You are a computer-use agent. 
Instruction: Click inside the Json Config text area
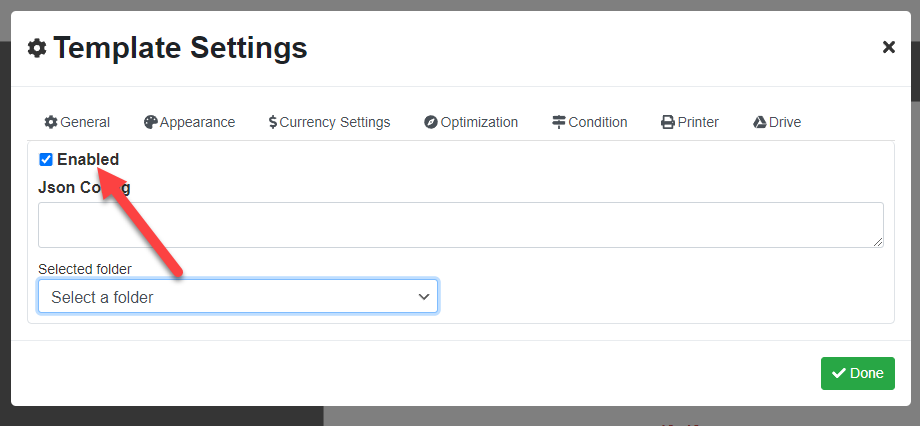pyautogui.click(x=461, y=225)
